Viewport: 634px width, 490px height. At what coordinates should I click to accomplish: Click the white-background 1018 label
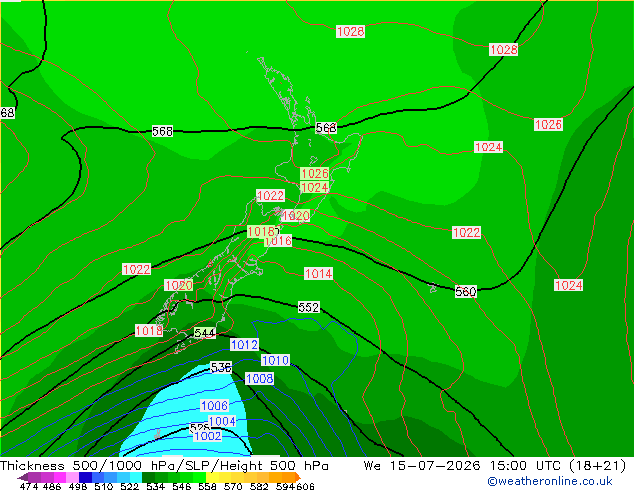pos(149,331)
